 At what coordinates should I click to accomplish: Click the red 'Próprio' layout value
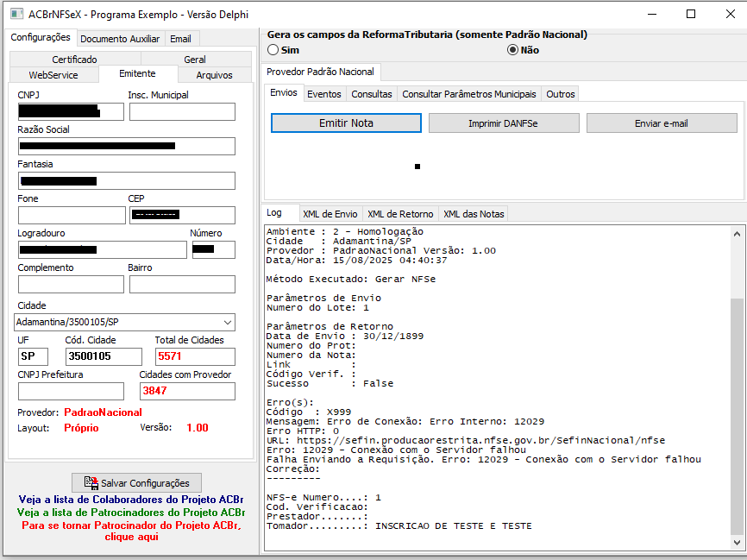(81, 428)
